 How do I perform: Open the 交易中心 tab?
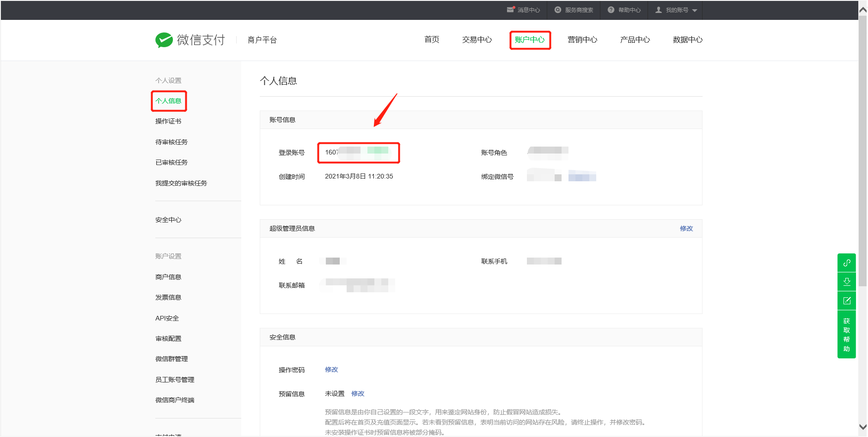(477, 40)
